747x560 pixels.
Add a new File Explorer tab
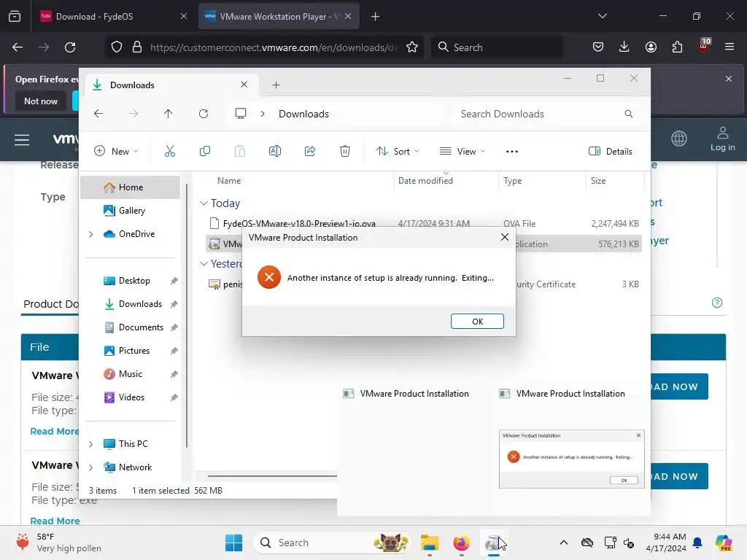click(x=276, y=85)
